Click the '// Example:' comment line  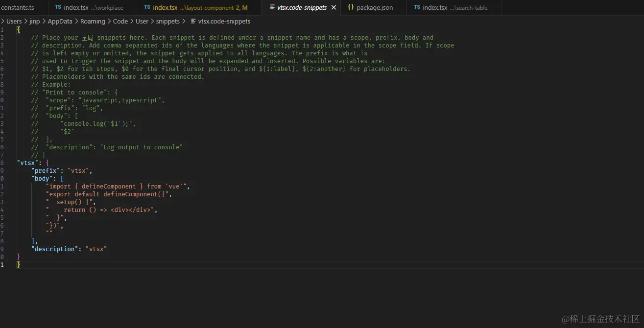[51, 85]
